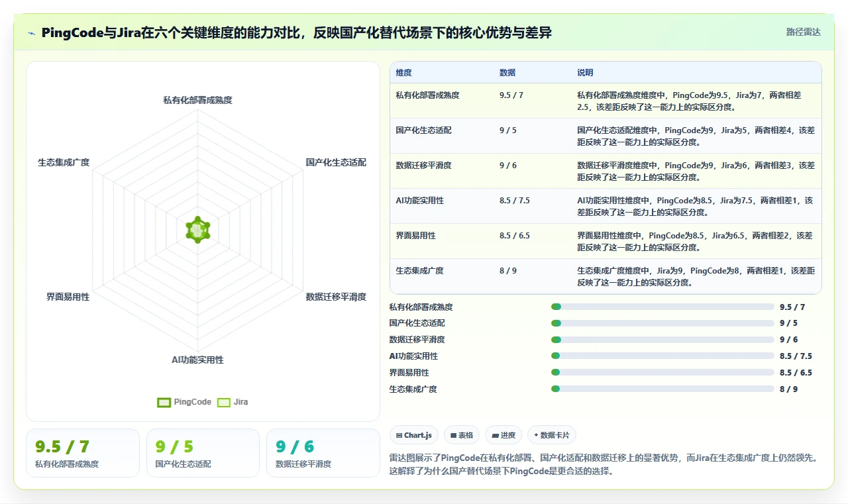The width and height of the screenshot is (848, 504).
Task: Click the 8.5 / 6.5 value in the table
Action: 514,236
